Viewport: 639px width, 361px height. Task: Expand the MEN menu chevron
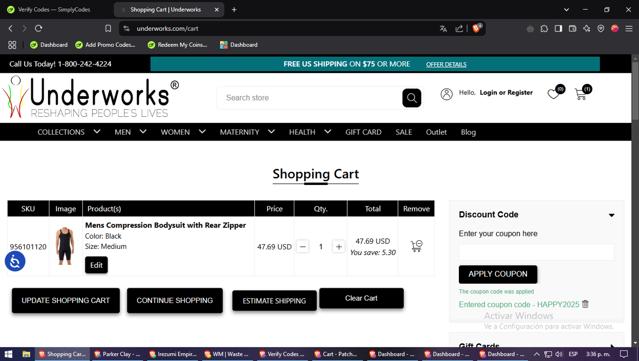coord(143,132)
